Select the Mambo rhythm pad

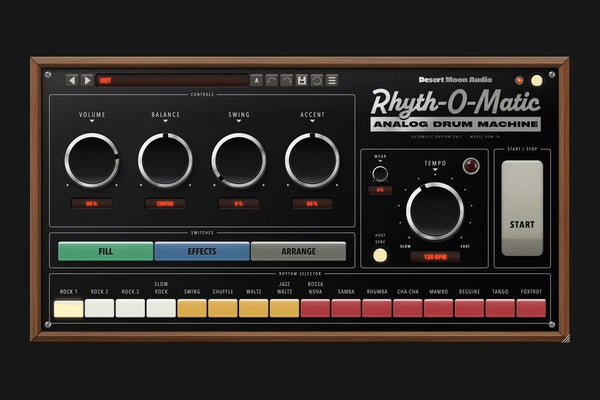click(x=439, y=309)
